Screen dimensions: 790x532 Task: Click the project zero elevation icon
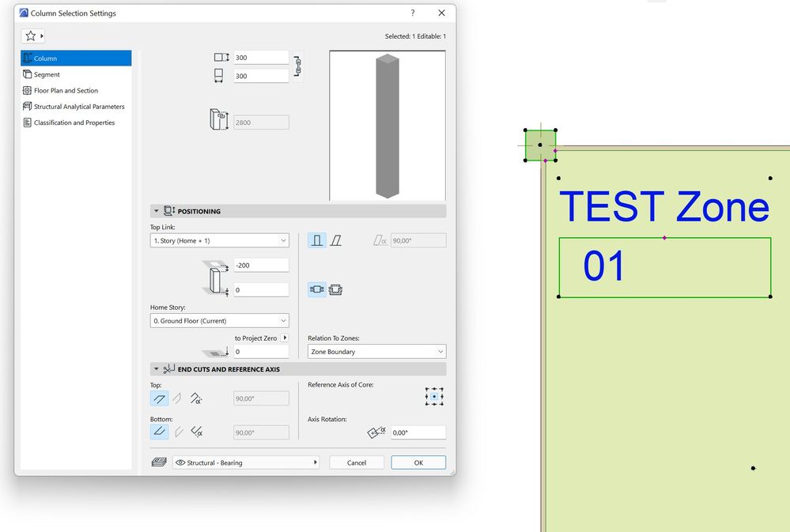point(216,352)
